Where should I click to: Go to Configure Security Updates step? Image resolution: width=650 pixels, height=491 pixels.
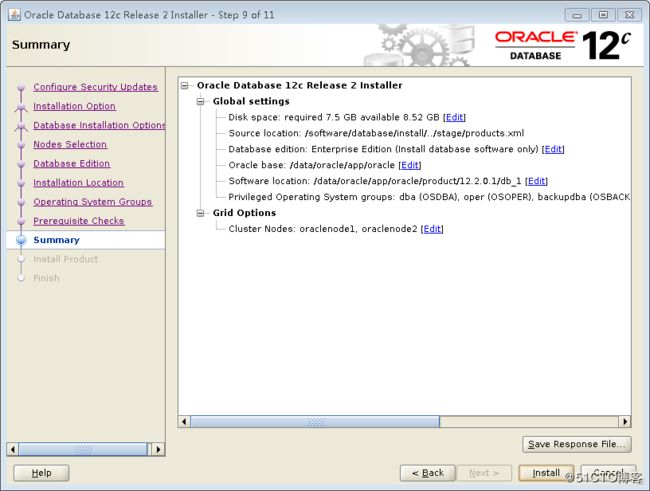click(95, 87)
